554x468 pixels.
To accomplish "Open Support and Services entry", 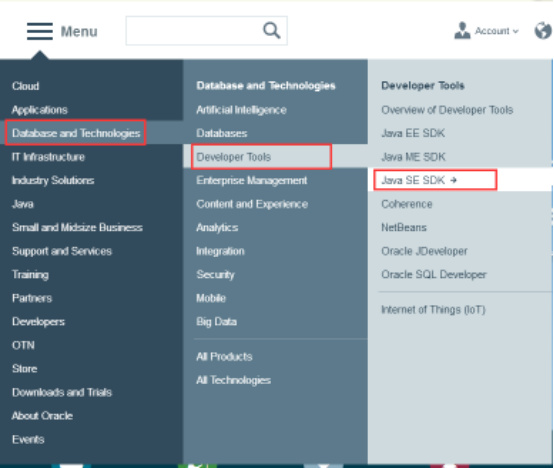I will pos(62,251).
